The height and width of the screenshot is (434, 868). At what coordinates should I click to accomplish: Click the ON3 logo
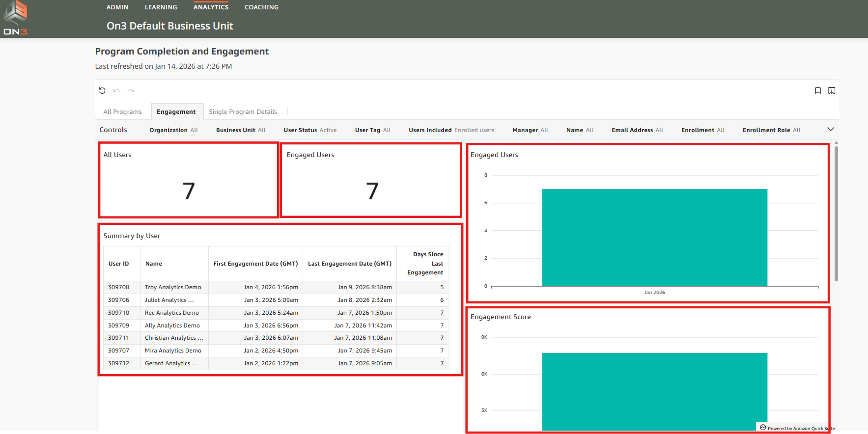[x=15, y=18]
